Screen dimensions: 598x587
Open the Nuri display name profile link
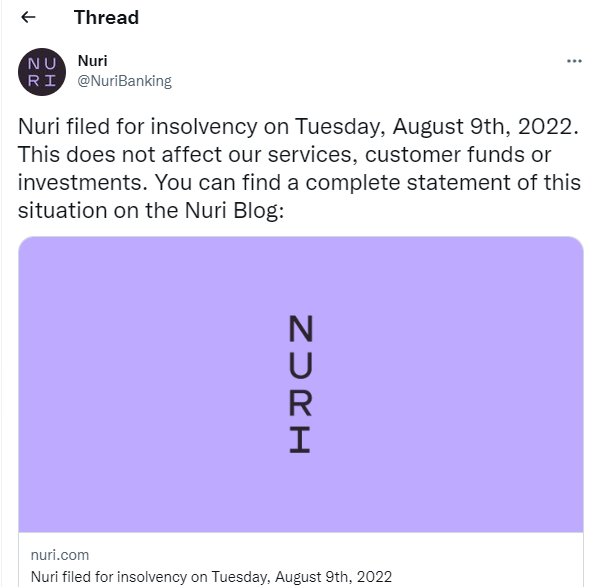click(93, 61)
